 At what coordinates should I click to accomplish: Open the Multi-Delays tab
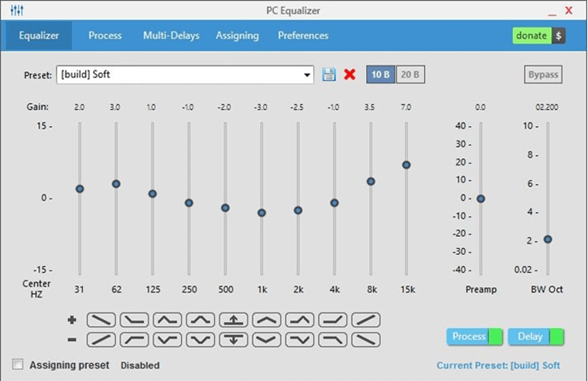coord(171,36)
